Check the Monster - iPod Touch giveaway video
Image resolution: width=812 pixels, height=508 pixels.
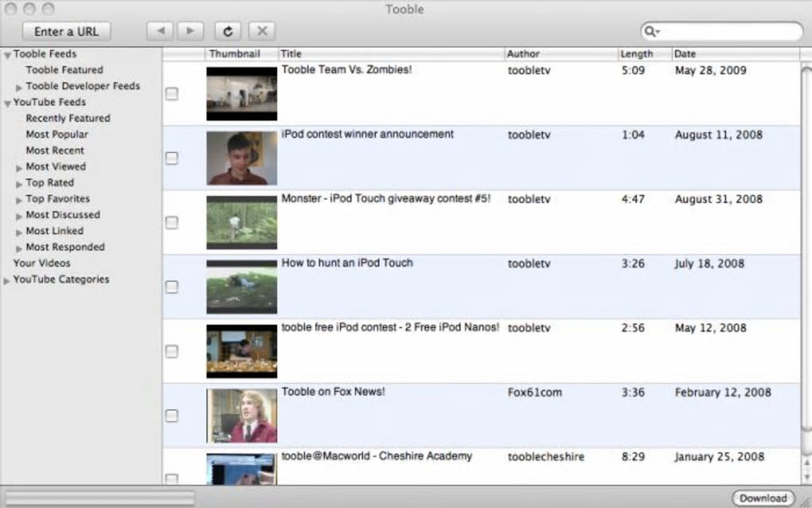pyautogui.click(x=171, y=223)
